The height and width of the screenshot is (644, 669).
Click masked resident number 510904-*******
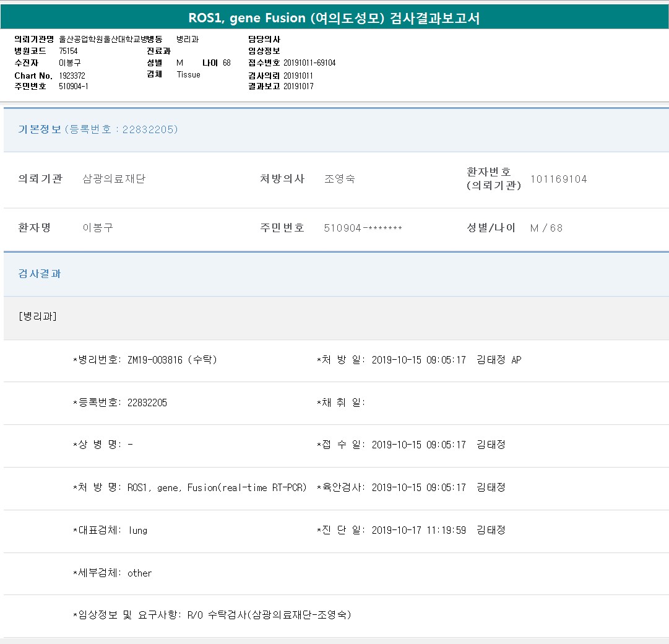[x=363, y=228]
